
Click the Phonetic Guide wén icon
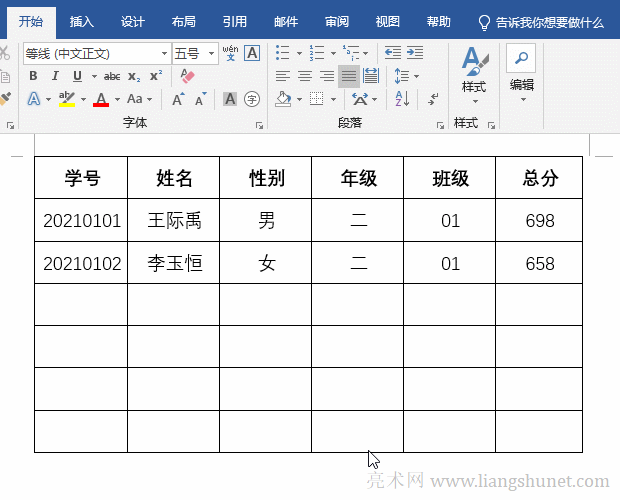[x=230, y=53]
